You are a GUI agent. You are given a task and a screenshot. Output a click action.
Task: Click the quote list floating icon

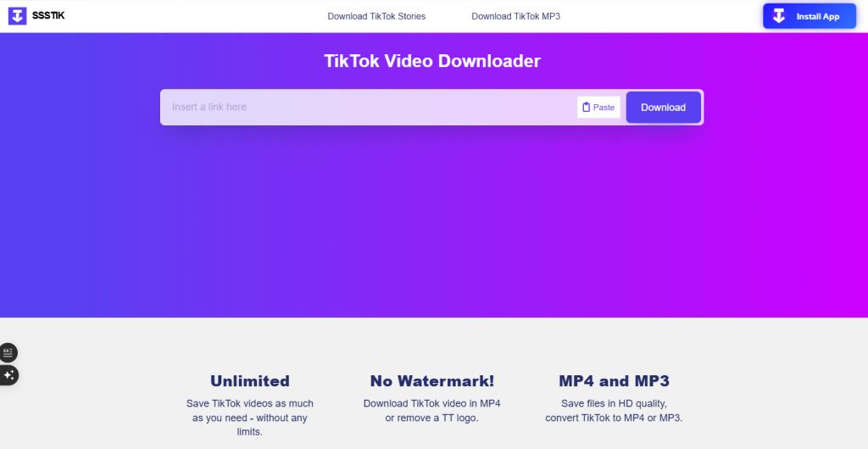[8, 352]
